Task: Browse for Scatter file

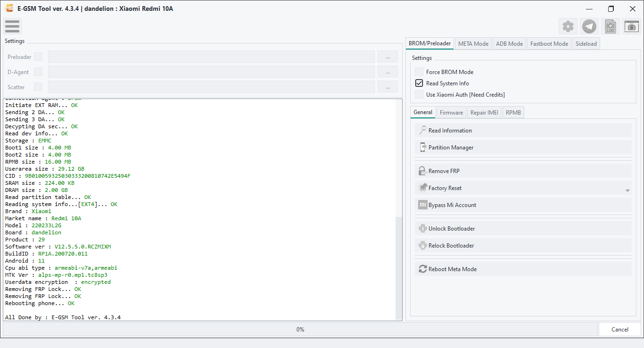Action: click(388, 87)
